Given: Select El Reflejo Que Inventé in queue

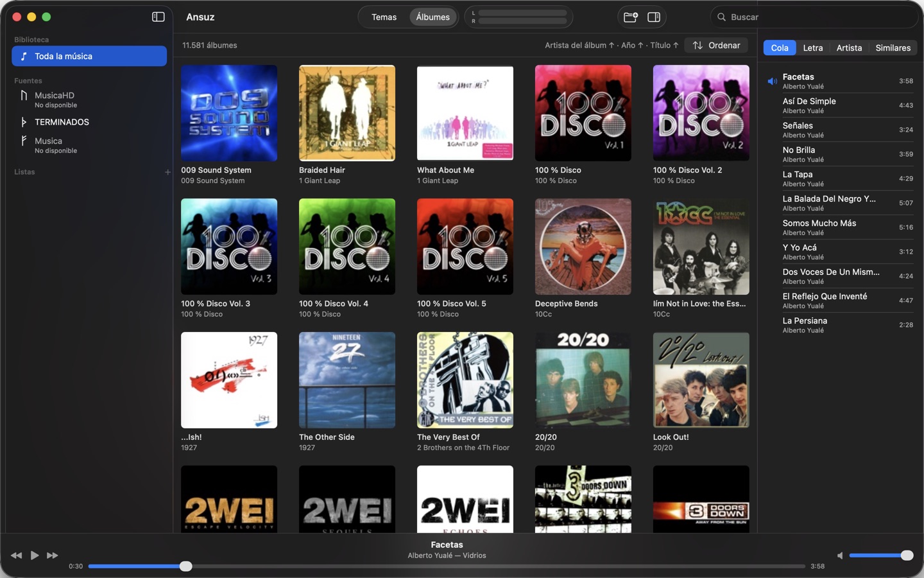Looking at the screenshot, I should coord(840,301).
